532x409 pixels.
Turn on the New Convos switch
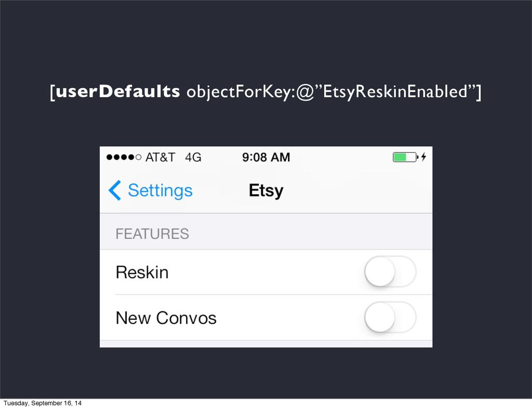click(390, 318)
